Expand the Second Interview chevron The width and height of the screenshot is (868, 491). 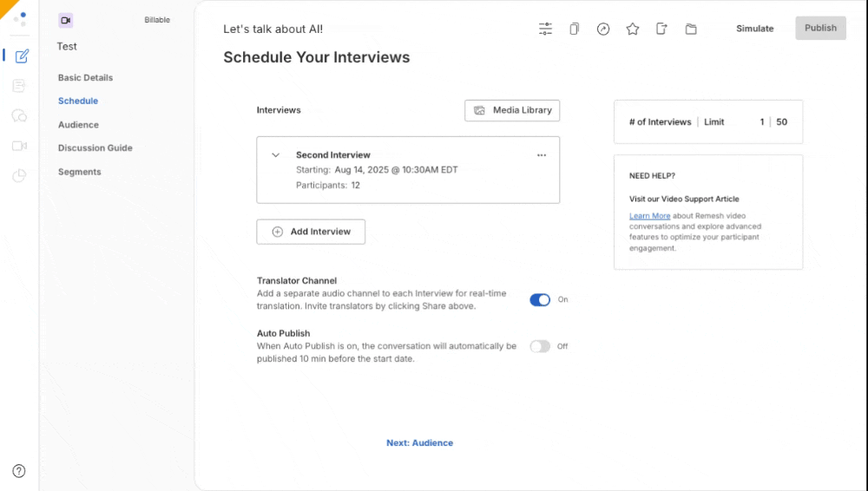[276, 155]
